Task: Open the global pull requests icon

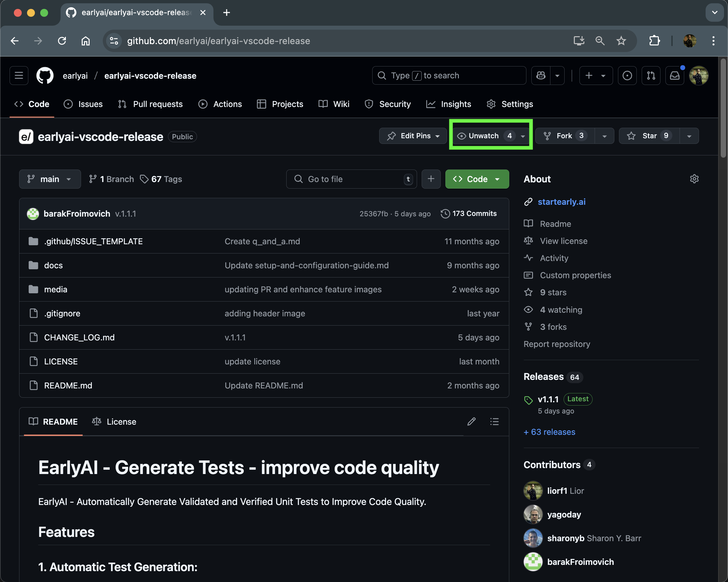Action: tap(651, 76)
